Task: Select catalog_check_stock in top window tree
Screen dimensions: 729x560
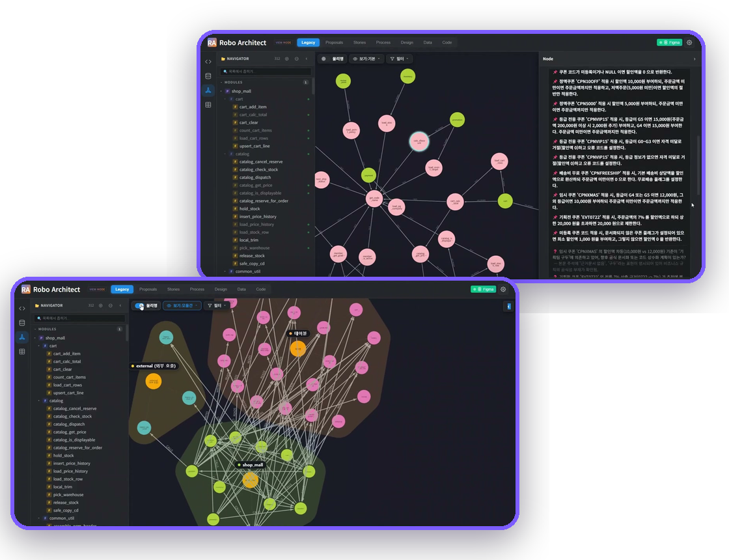Action: click(x=258, y=170)
